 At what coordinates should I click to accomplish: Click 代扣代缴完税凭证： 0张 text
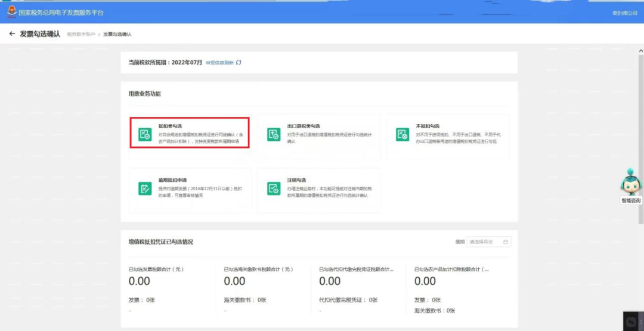(x=348, y=300)
